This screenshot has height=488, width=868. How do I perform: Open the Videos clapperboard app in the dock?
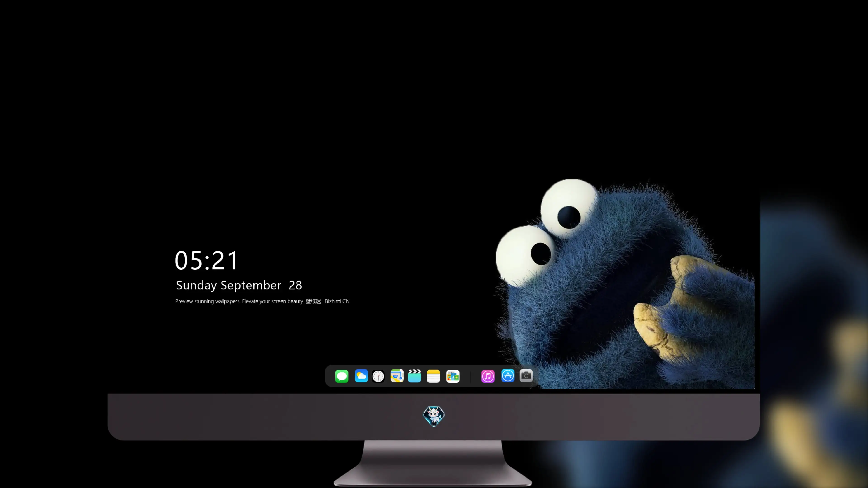(x=415, y=376)
